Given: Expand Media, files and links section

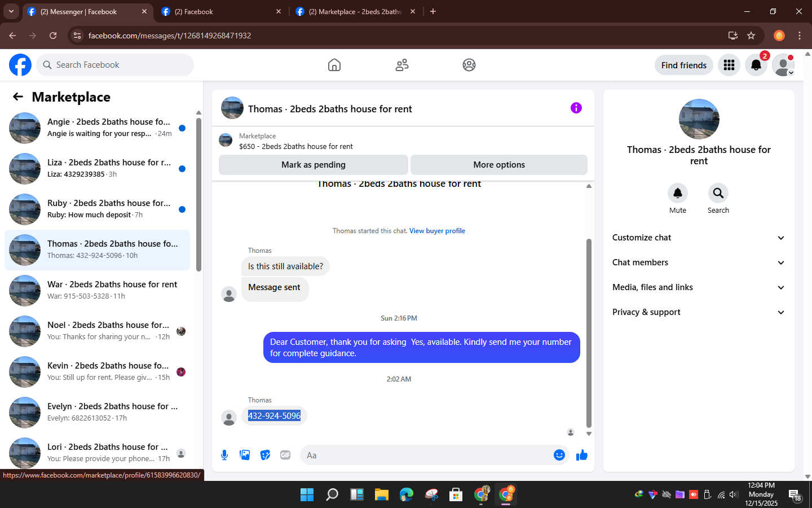Looking at the screenshot, I should (x=699, y=287).
